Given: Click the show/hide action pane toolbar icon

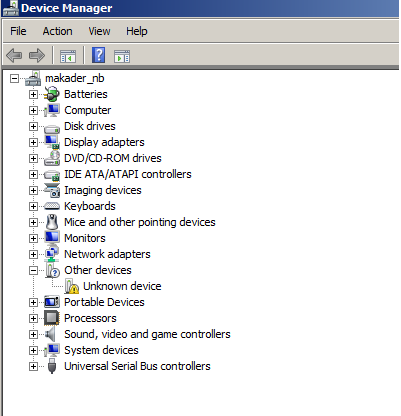Looking at the screenshot, I should (122, 56).
